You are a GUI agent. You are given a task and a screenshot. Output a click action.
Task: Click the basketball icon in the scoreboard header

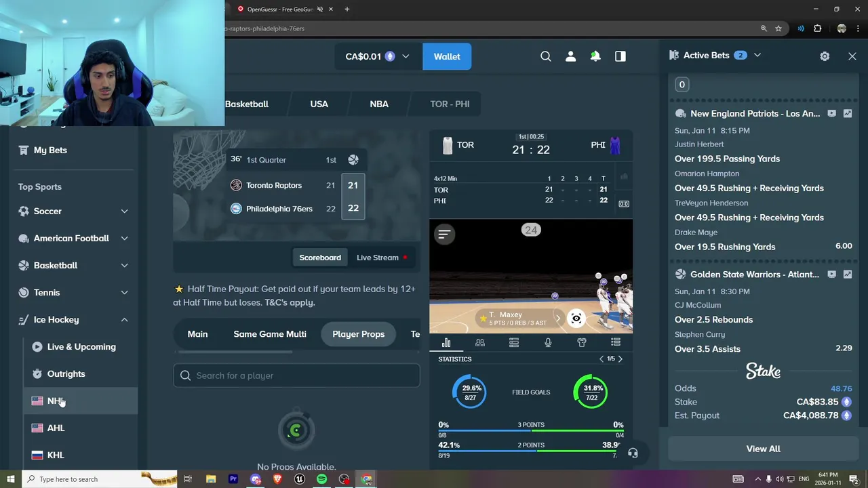point(353,160)
